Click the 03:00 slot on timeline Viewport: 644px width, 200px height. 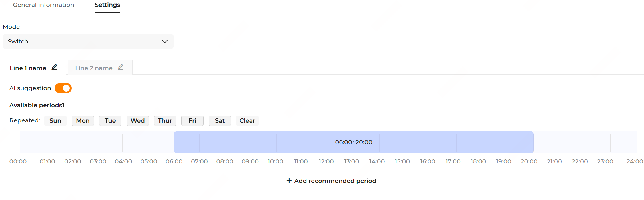[109, 142]
